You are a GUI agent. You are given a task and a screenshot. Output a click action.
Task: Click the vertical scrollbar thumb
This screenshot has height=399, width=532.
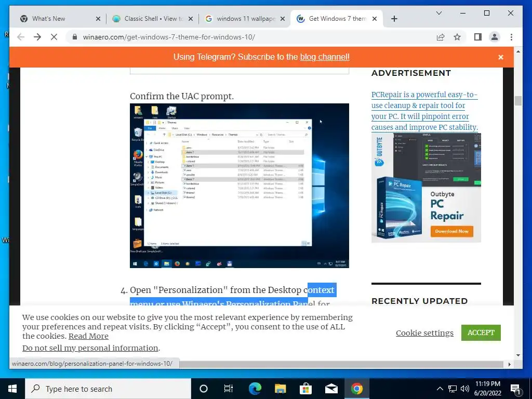coord(518,101)
